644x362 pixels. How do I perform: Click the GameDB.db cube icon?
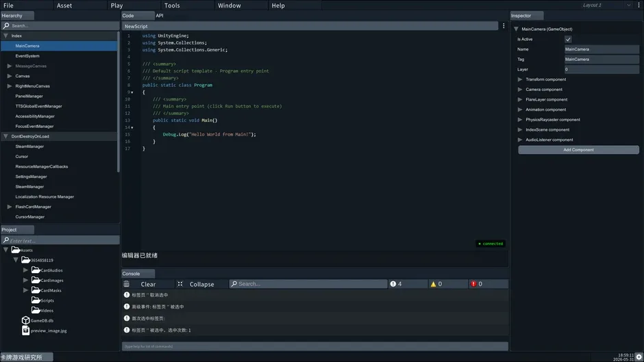coord(25,320)
